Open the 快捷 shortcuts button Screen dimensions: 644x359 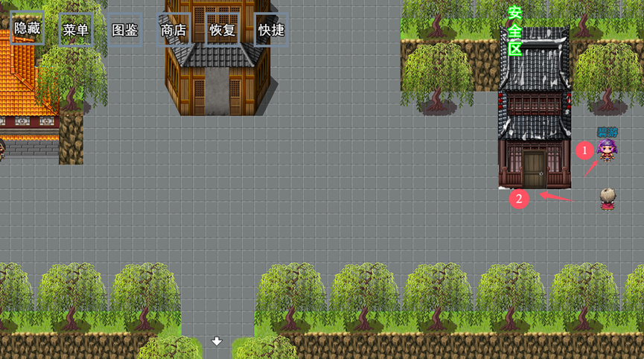pyautogui.click(x=271, y=30)
